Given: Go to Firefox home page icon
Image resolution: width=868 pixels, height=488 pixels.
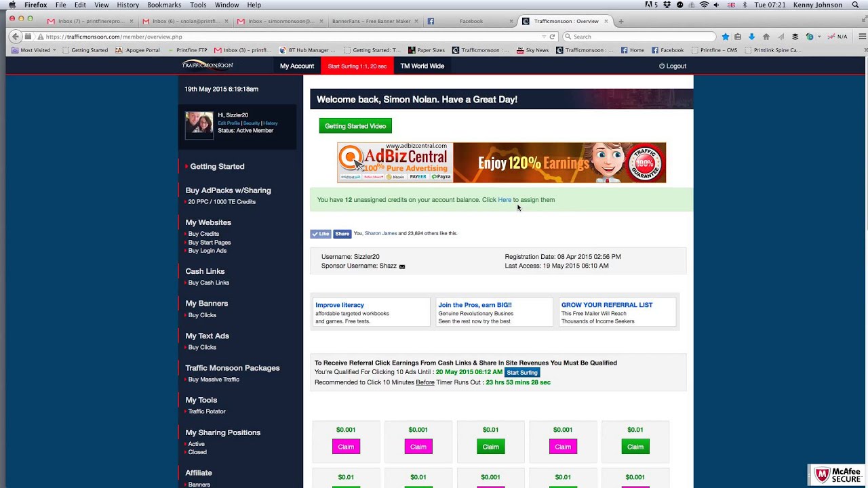Looking at the screenshot, I should pos(766,37).
